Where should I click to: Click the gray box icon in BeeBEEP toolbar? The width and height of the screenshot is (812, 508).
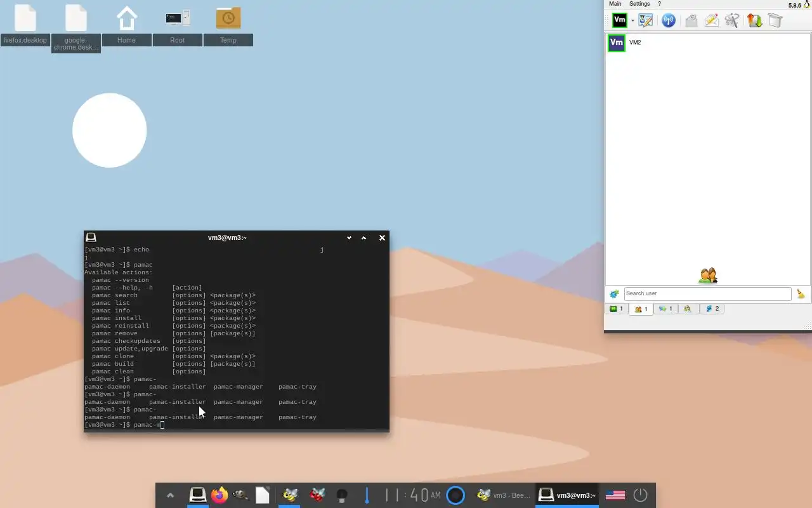pos(775,20)
